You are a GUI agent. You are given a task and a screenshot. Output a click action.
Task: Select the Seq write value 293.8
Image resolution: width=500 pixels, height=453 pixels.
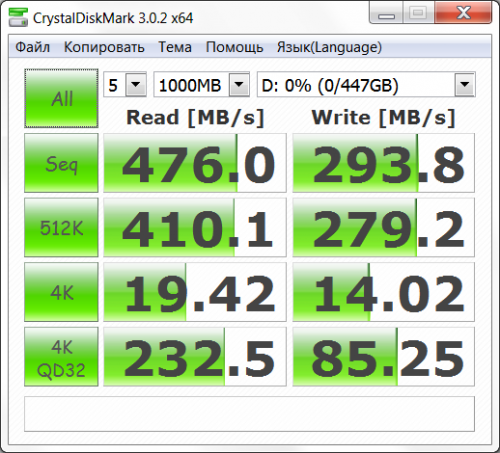(x=384, y=163)
